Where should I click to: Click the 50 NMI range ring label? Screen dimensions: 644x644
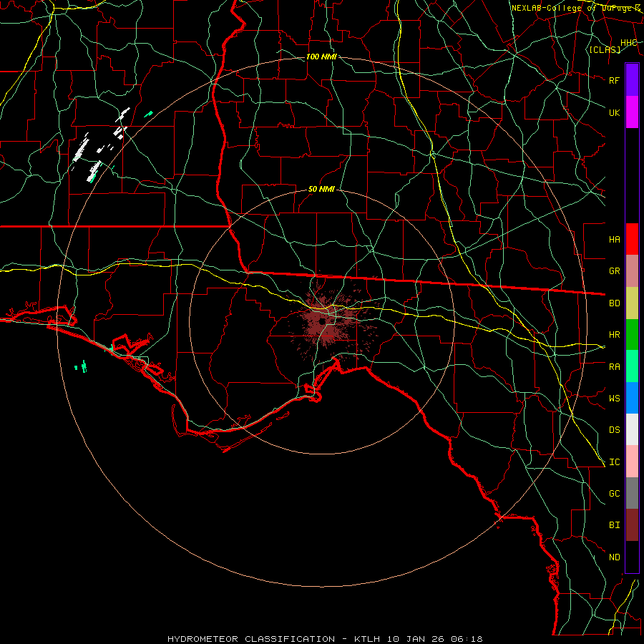pos(321,189)
